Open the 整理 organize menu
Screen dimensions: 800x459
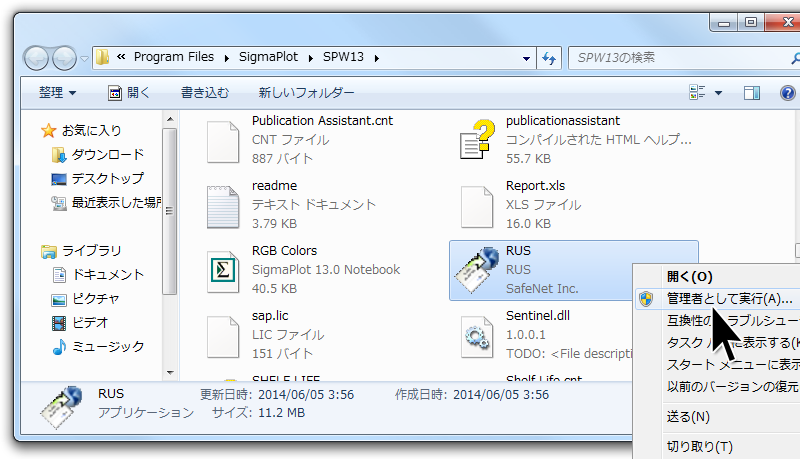(x=57, y=93)
